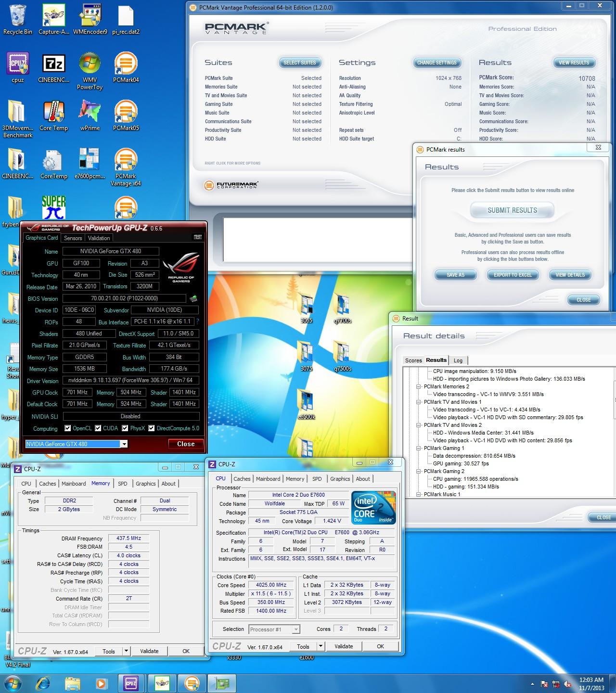616x693 pixels.
Task: Click the CHANGE SETTINGS button
Action: [437, 63]
